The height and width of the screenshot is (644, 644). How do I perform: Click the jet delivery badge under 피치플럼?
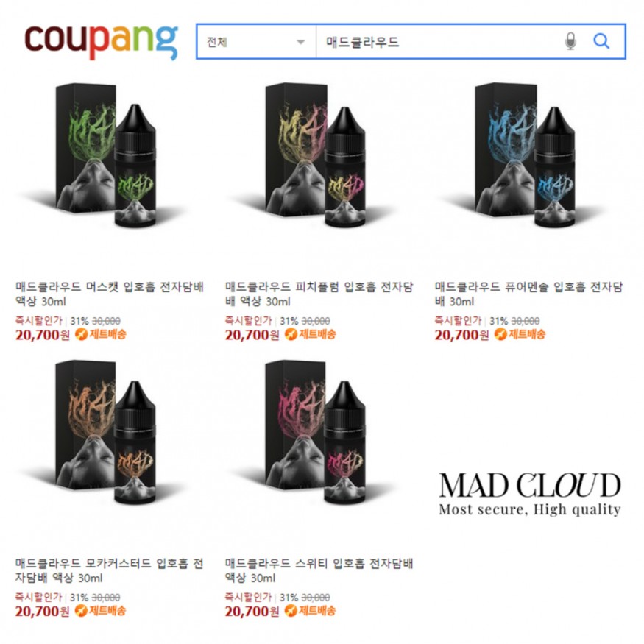pyautogui.click(x=310, y=334)
